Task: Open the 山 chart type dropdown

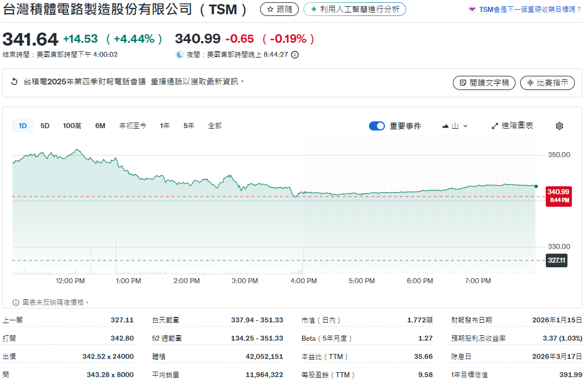Action: click(x=455, y=125)
